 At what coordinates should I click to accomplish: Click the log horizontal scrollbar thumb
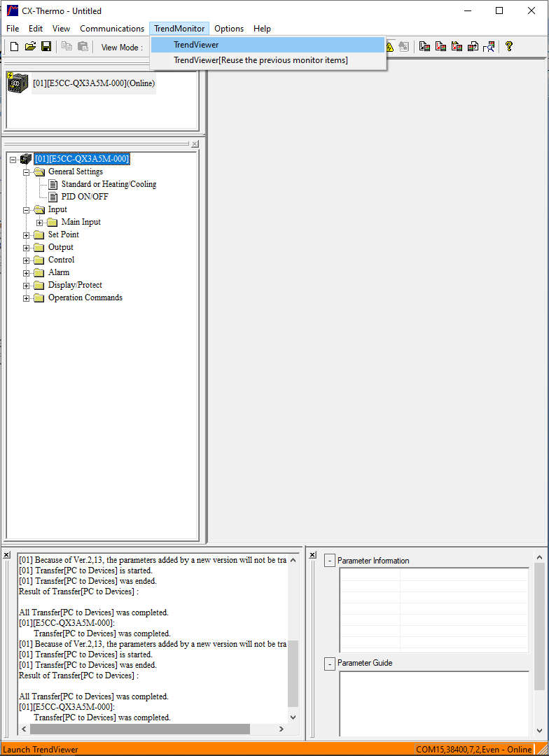pyautogui.click(x=140, y=729)
